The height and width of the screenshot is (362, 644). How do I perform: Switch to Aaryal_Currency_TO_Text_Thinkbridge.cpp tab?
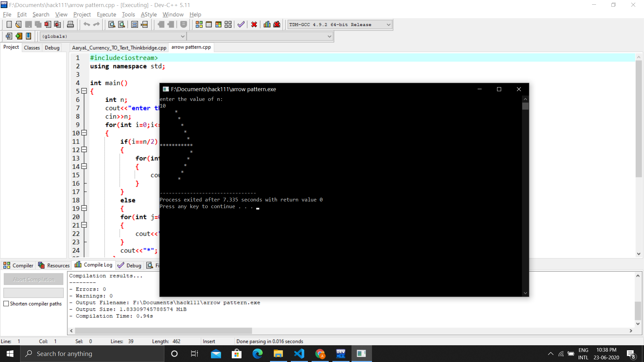(119, 48)
